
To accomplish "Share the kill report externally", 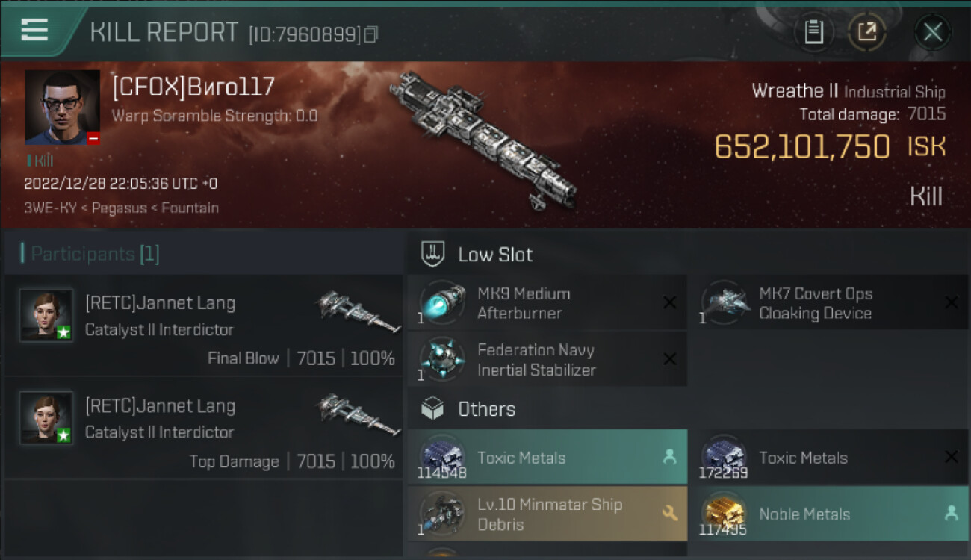I will pyautogui.click(x=867, y=32).
